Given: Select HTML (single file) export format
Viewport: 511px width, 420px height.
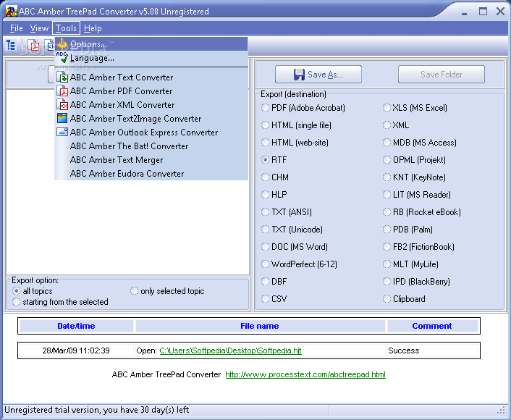Looking at the screenshot, I should click(296, 125).
